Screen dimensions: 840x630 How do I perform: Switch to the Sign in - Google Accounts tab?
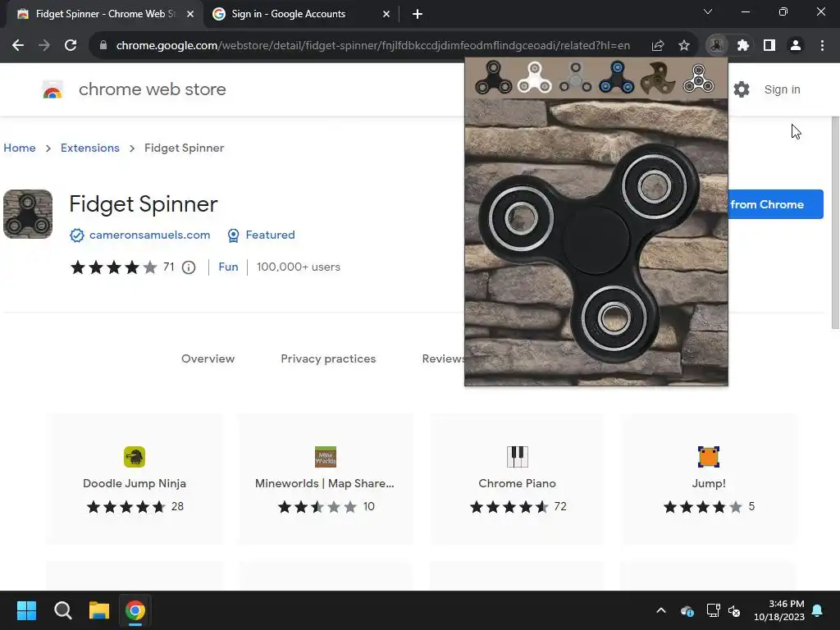(301, 14)
